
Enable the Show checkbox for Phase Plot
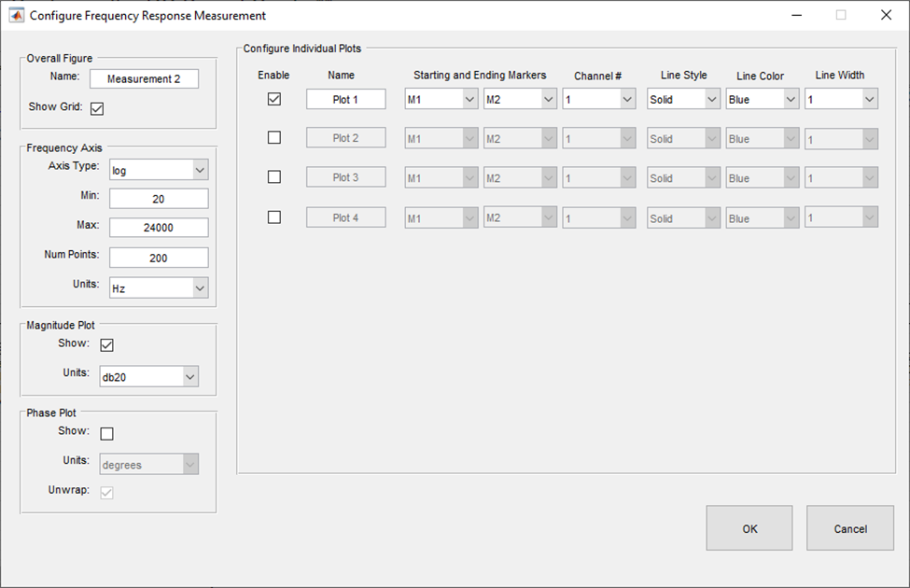click(x=107, y=433)
